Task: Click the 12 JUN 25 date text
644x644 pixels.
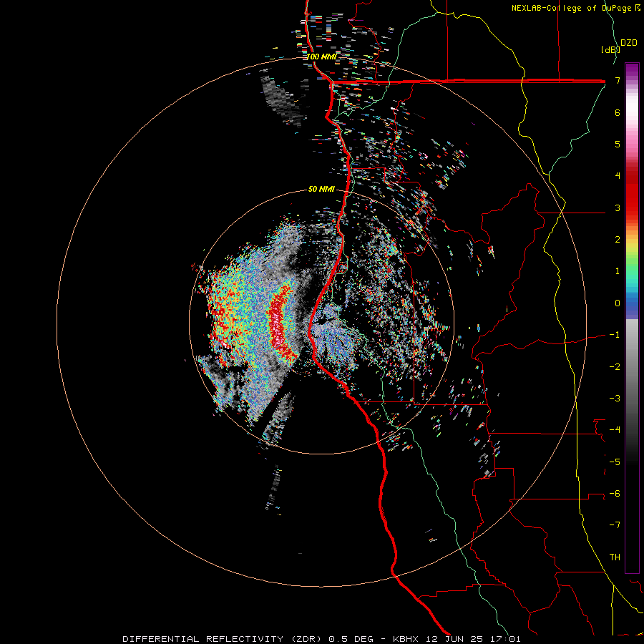Action: pos(454,639)
